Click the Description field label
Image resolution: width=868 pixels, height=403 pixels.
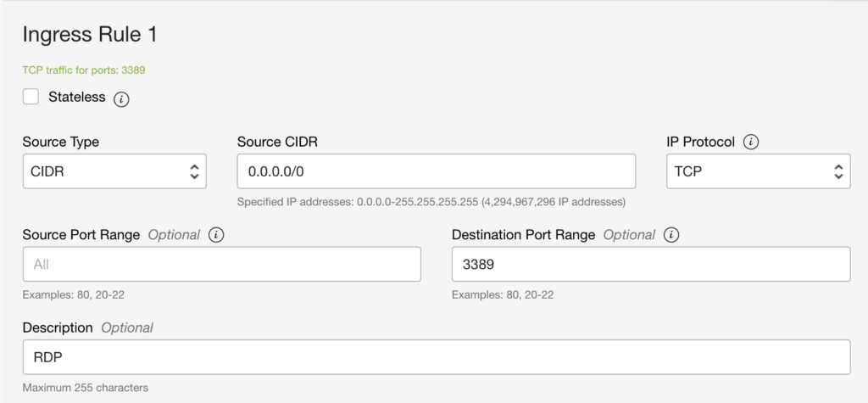[x=57, y=327]
